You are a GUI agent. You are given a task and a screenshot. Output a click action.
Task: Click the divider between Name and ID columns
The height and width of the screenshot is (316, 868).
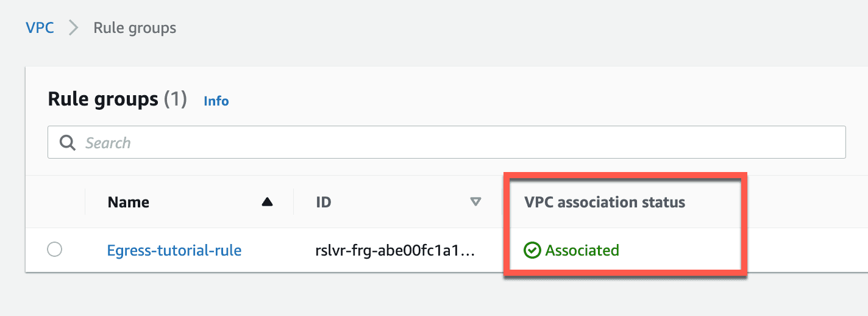click(294, 202)
